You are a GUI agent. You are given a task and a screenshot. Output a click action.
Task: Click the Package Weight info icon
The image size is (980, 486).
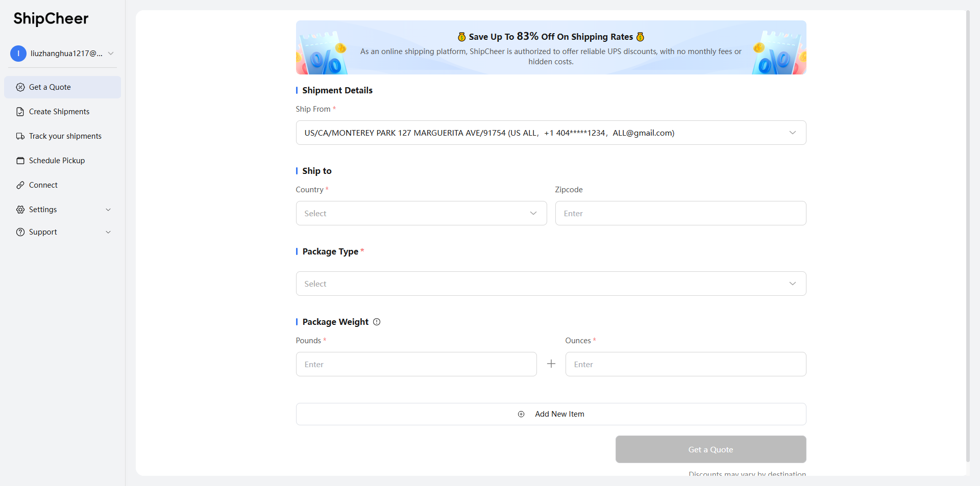click(x=377, y=322)
